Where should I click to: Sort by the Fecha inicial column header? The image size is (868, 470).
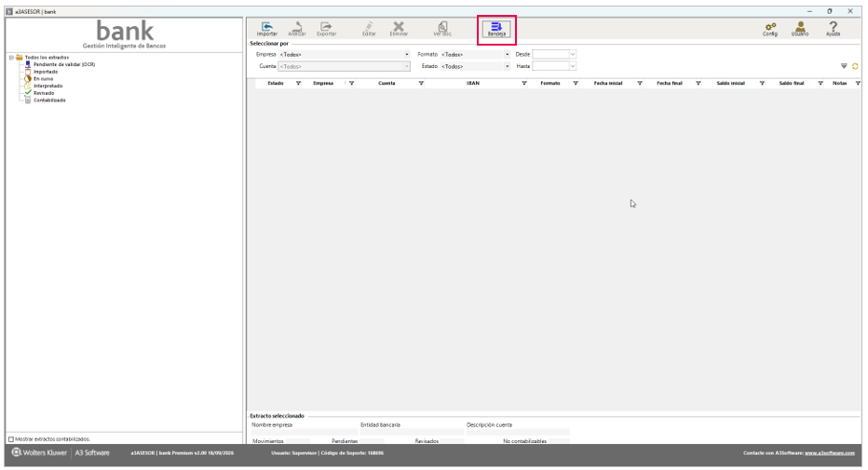(608, 84)
